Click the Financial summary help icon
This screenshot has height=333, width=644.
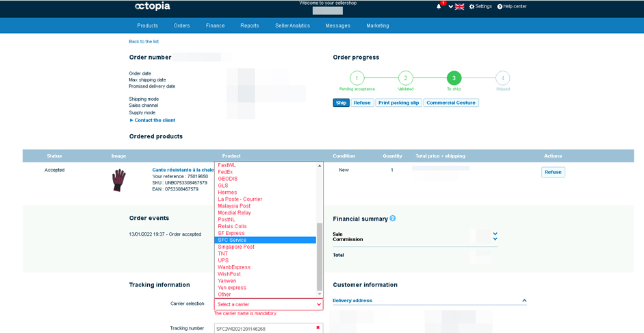393,219
